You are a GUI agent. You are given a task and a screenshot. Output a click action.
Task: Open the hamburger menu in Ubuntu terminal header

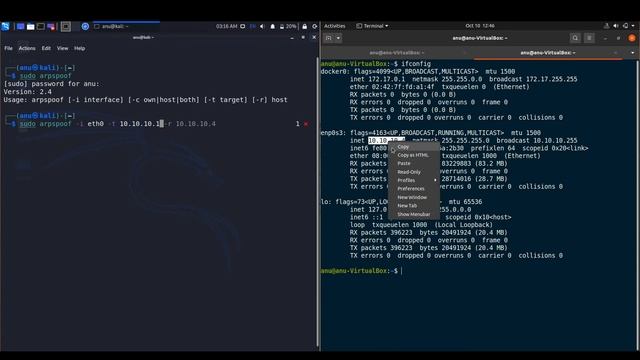point(589,38)
